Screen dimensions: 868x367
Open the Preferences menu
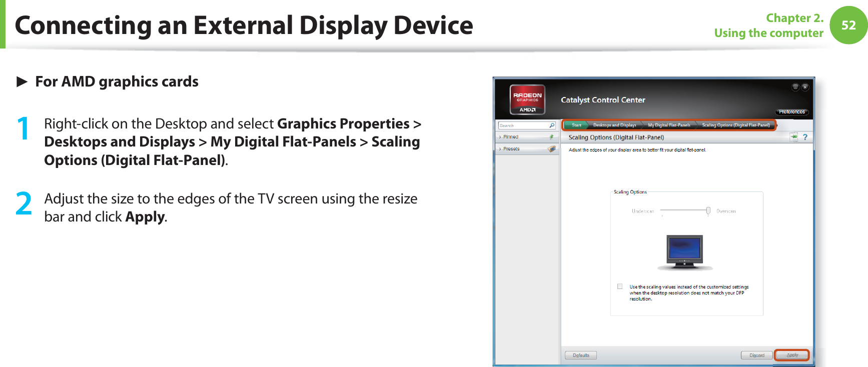[792, 112]
